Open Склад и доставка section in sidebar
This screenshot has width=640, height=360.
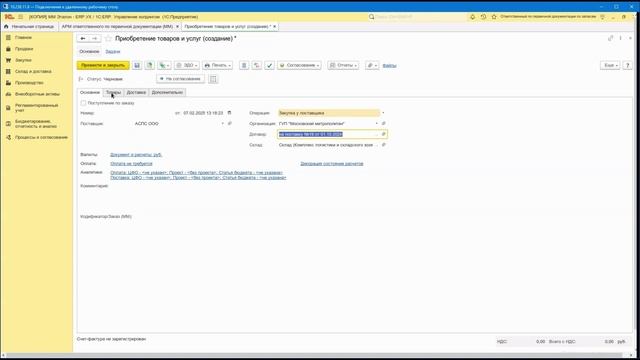(x=33, y=71)
